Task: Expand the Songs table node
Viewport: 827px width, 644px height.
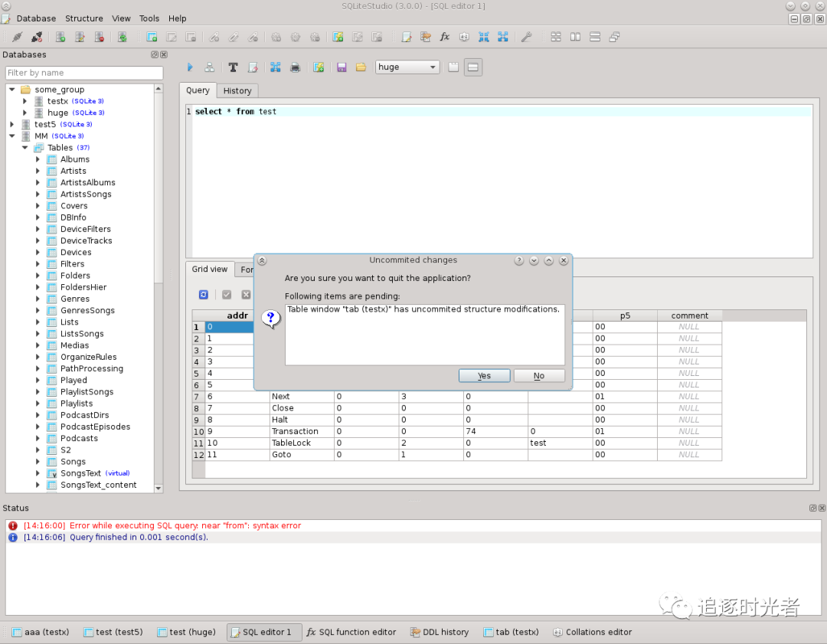Action: [x=38, y=462]
